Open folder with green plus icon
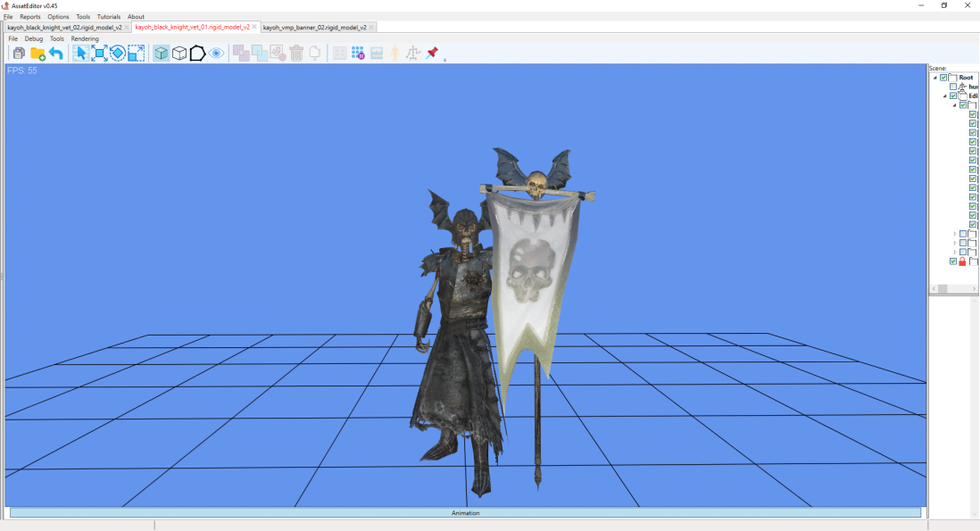This screenshot has height=531, width=980. (x=37, y=54)
